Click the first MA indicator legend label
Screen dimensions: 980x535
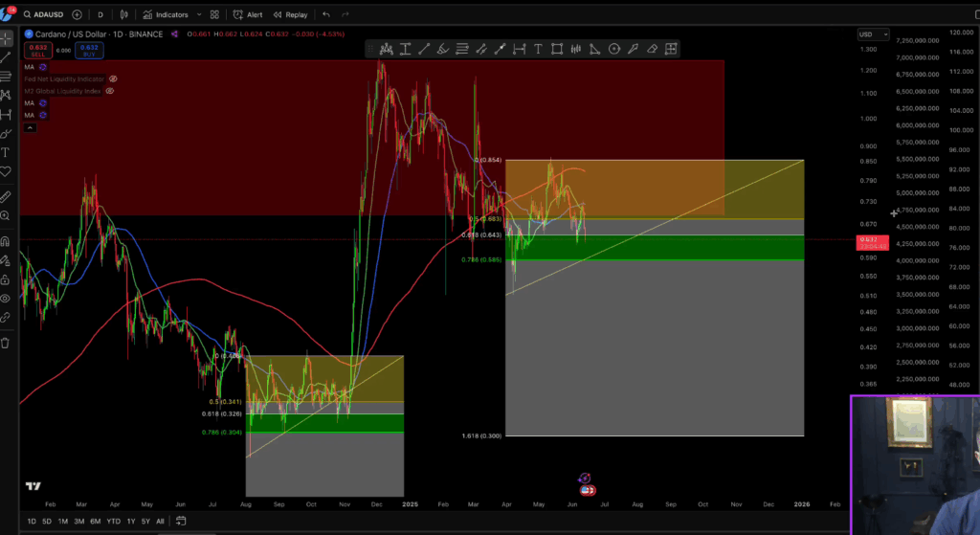tap(30, 67)
